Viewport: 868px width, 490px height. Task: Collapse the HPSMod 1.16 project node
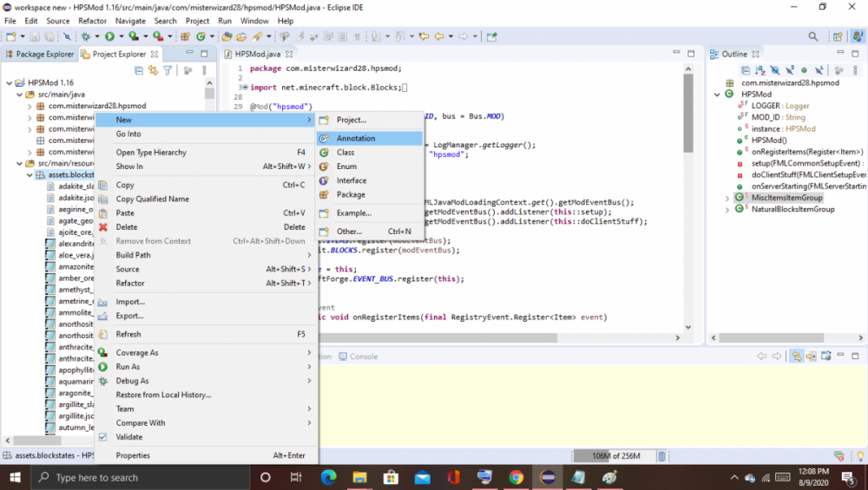coord(9,82)
